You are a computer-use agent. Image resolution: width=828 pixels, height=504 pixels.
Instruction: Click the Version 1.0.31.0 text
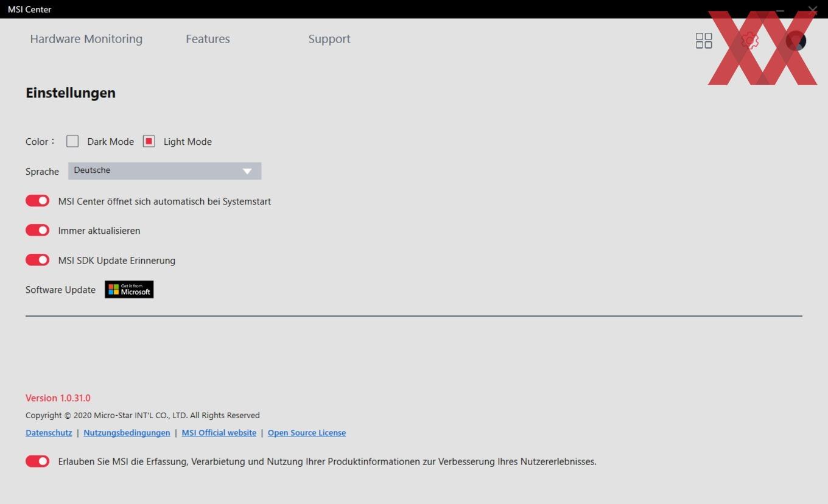click(x=58, y=398)
